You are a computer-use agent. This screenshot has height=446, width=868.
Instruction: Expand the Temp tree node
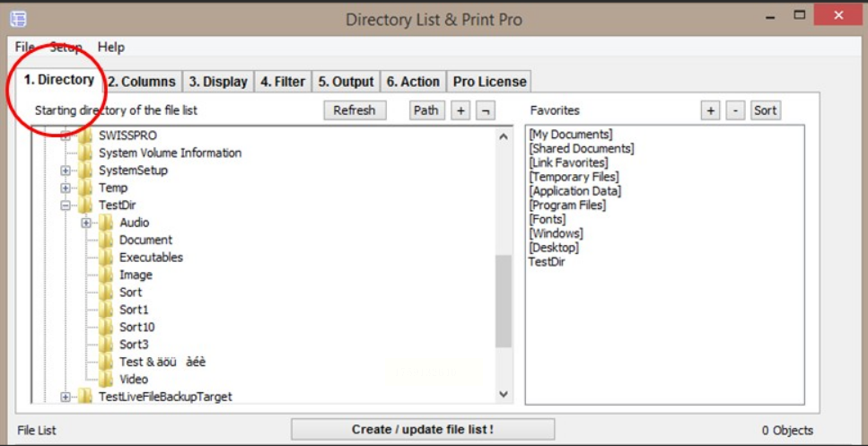66,188
